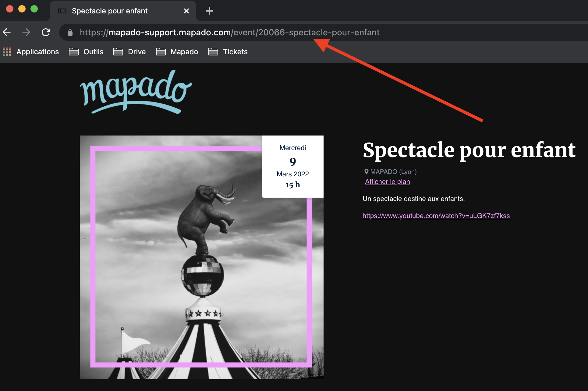Click the address bar URL field
This screenshot has width=588, height=391.
(229, 33)
